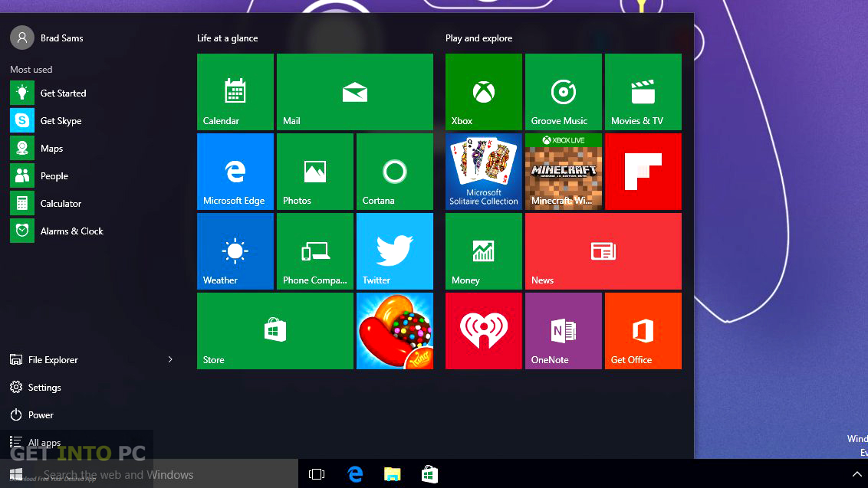Open the Mail tile

[355, 92]
